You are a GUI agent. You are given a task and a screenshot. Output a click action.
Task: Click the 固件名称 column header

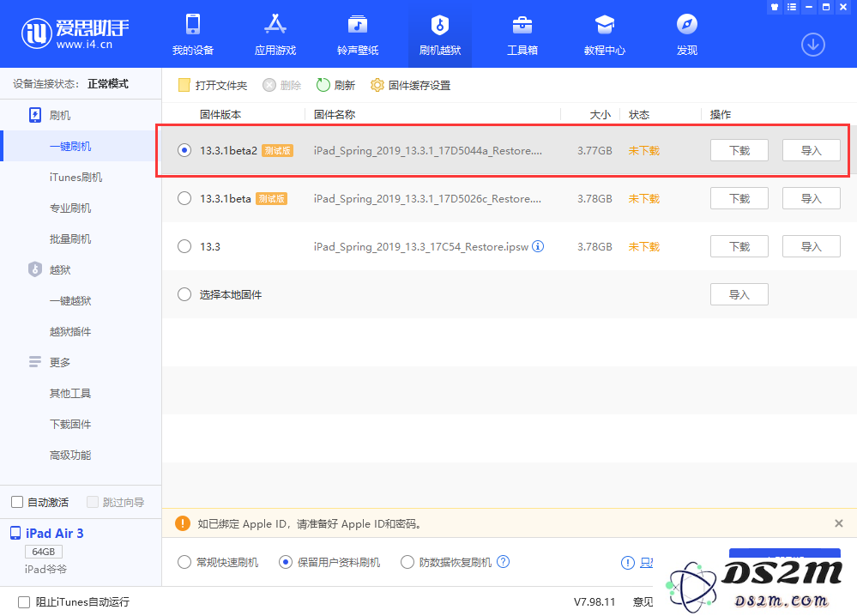click(x=335, y=115)
